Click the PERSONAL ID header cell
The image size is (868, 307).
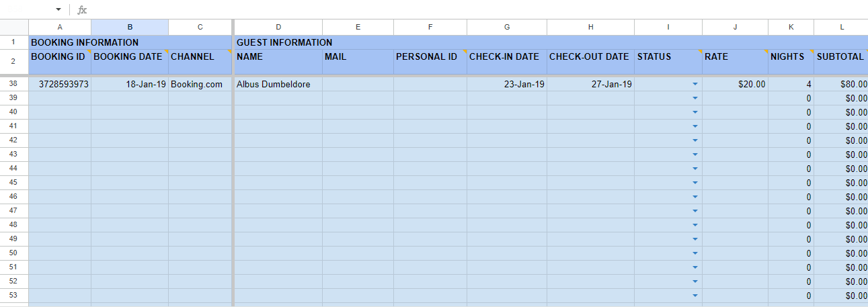click(x=430, y=62)
